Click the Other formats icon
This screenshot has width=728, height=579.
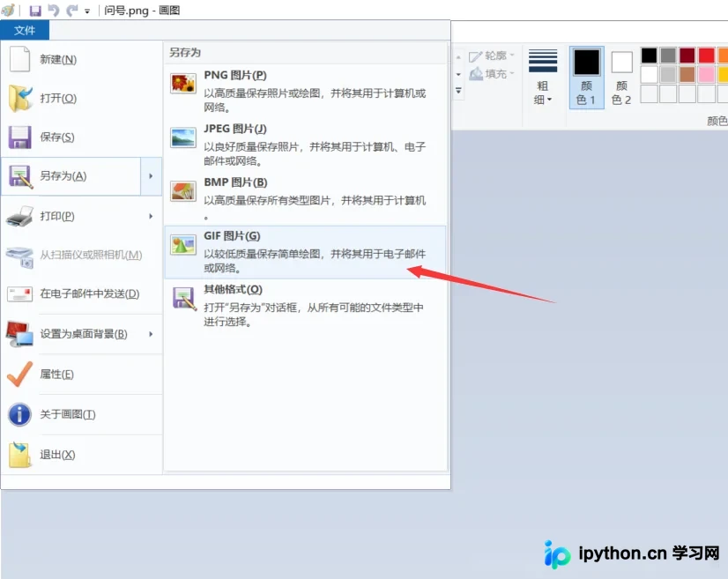click(x=184, y=298)
